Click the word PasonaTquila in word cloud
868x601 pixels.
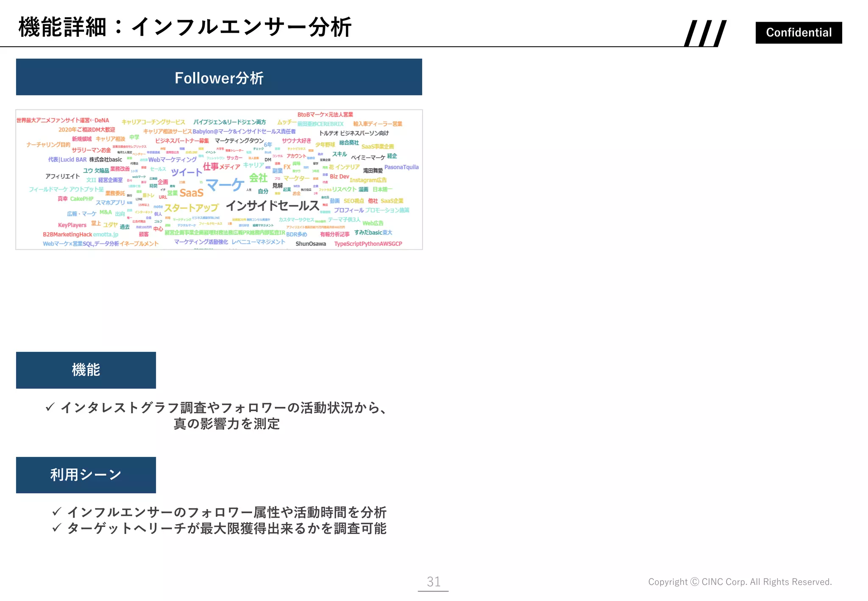pyautogui.click(x=401, y=167)
